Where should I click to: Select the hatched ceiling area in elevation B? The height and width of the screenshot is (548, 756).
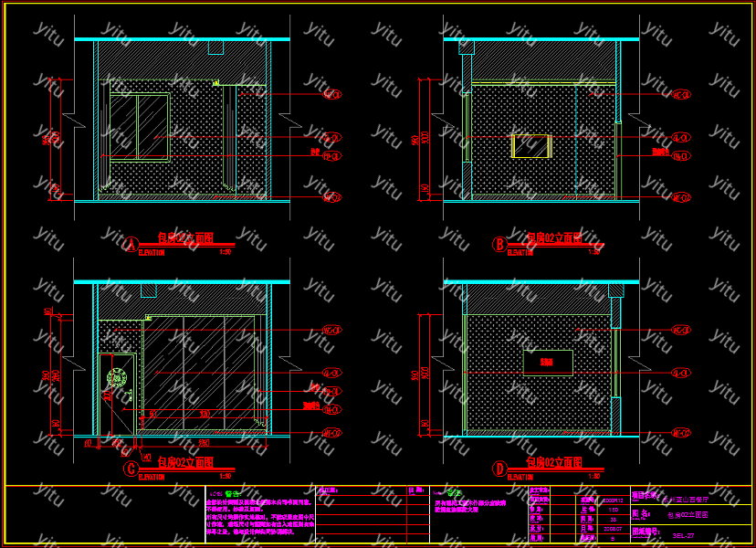pos(543,62)
